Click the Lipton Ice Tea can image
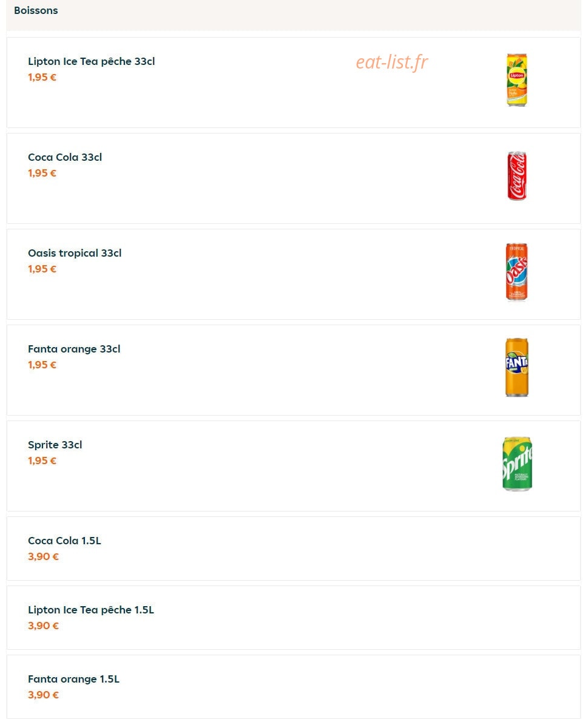Screen dimensions: 588x719 click(x=516, y=79)
